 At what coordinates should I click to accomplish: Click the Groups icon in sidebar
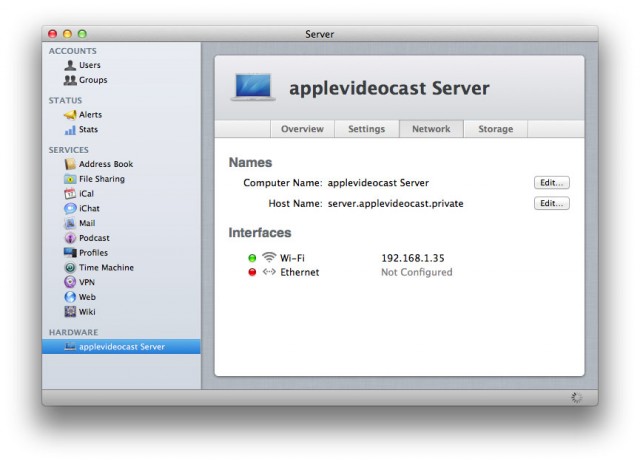pyautogui.click(x=70, y=80)
